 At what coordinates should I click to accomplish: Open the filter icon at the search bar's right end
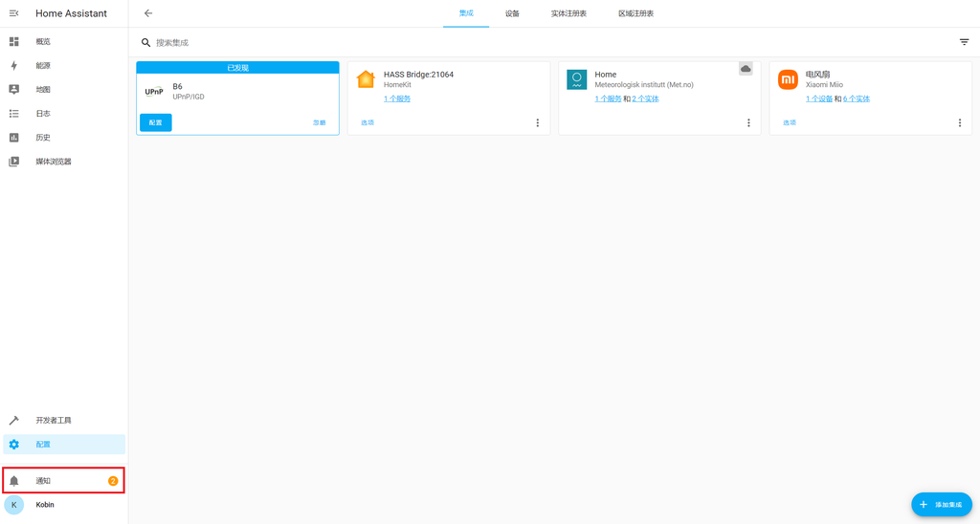pyautogui.click(x=964, y=42)
